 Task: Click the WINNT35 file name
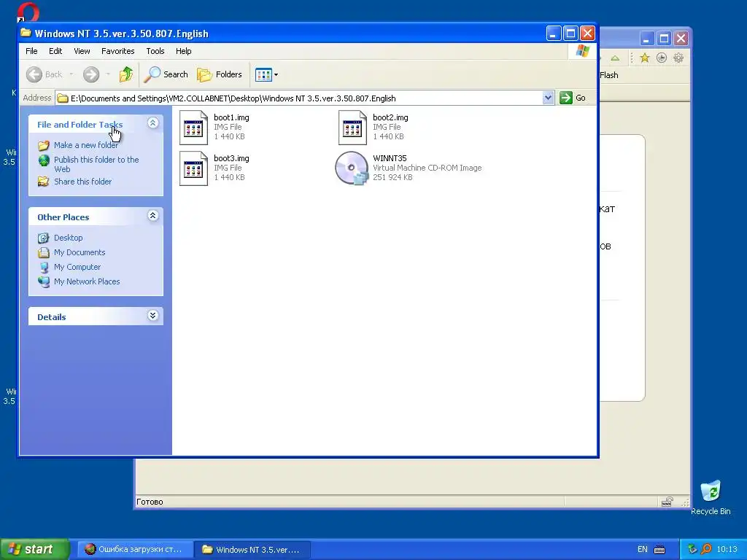(x=390, y=158)
